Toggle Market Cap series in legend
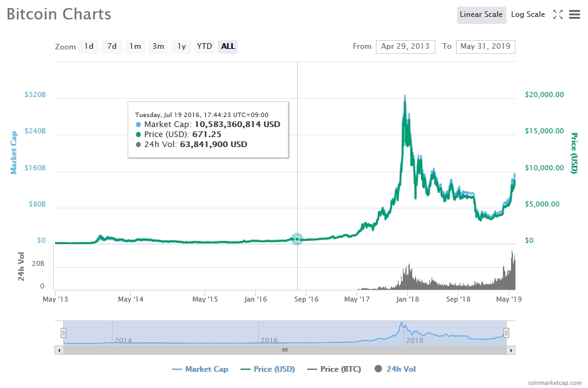The image size is (588, 388). [x=200, y=369]
